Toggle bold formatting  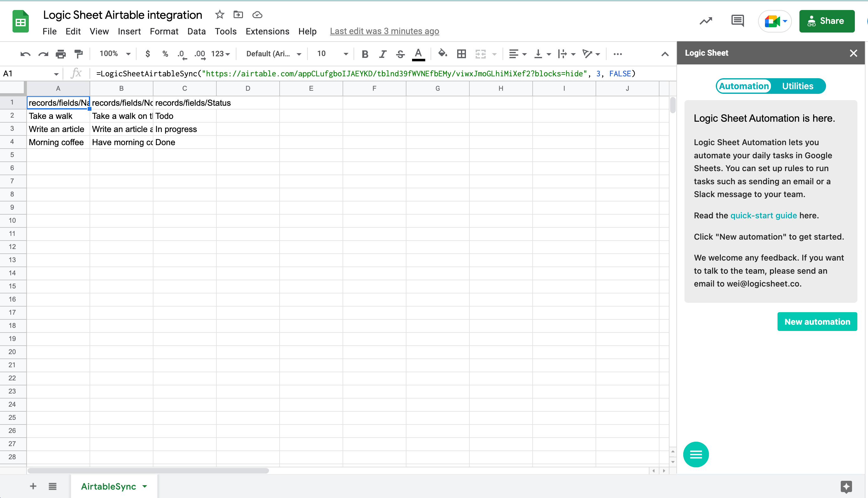click(x=365, y=54)
